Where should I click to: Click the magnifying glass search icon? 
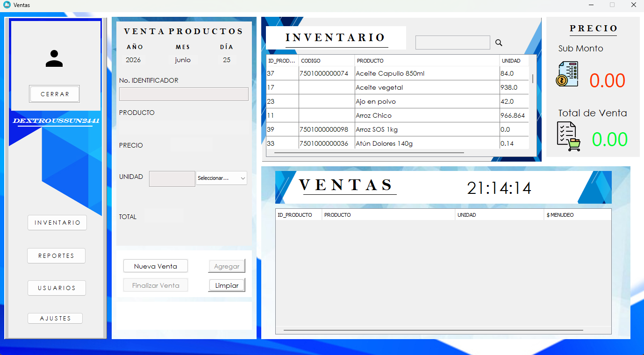tap(499, 43)
